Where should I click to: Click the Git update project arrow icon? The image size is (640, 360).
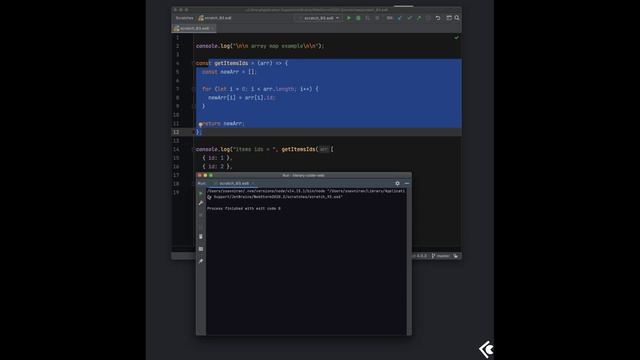tap(400, 18)
